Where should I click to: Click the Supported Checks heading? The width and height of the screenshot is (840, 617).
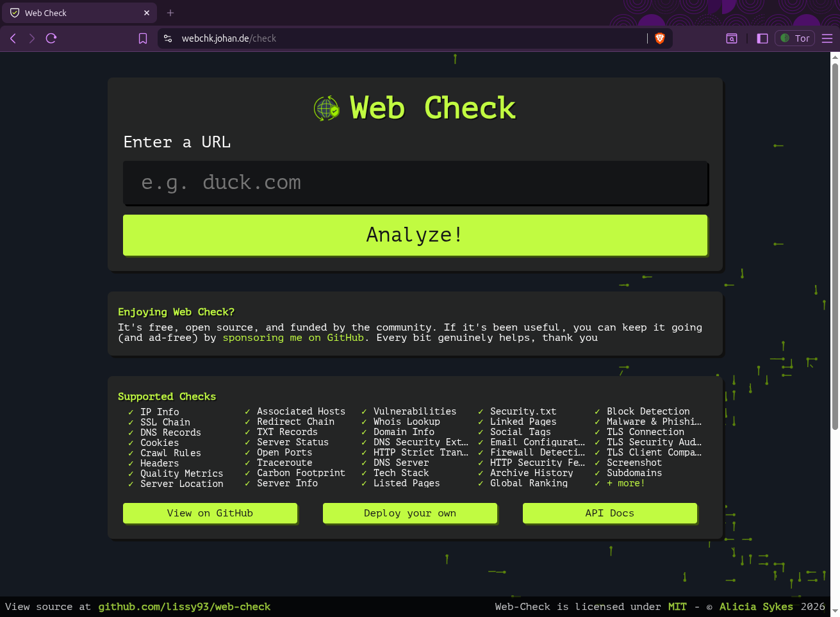click(x=167, y=397)
